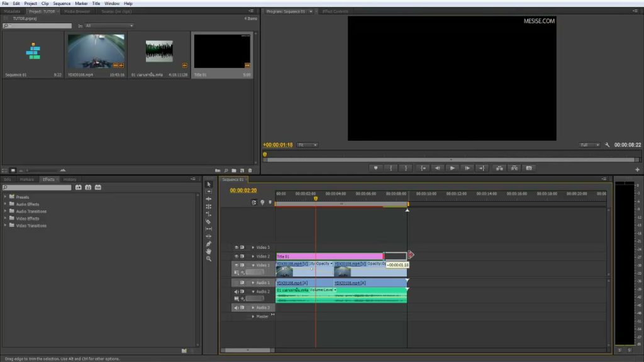Image resolution: width=644 pixels, height=362 pixels.
Task: Select the Zoom tool
Action: (x=209, y=258)
